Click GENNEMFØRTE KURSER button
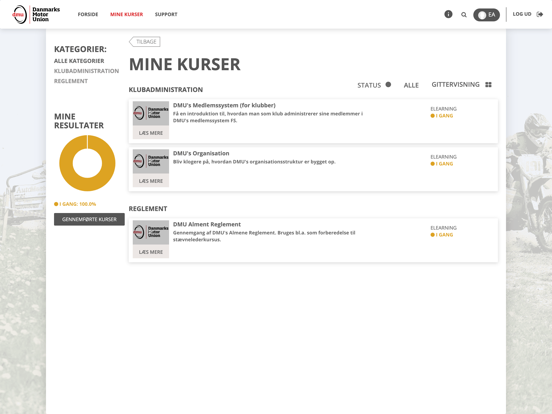Viewport: 552px width, 414px height. [89, 219]
